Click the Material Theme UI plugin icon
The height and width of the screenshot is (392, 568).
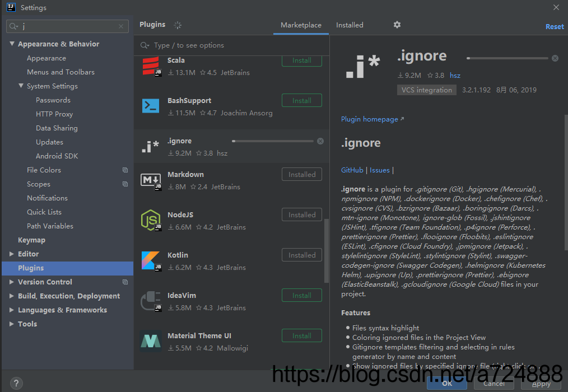[151, 341]
